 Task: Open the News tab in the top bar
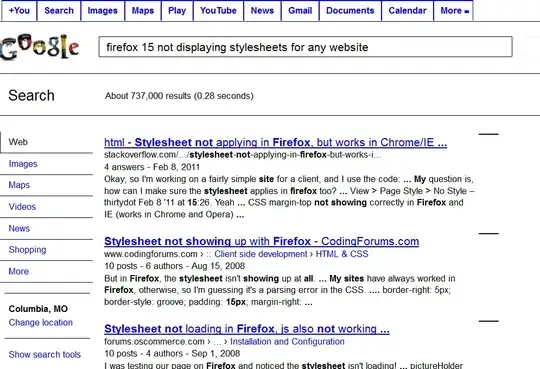click(262, 11)
